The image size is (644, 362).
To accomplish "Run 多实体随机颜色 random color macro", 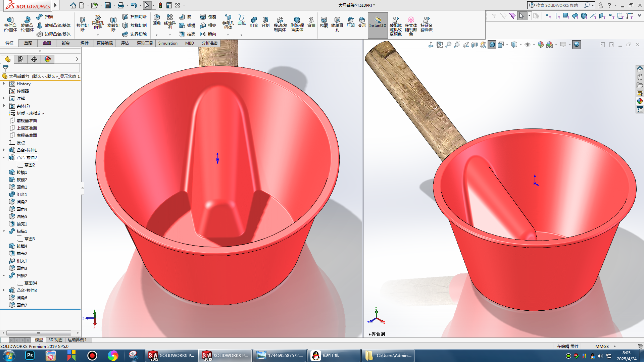I will click(x=411, y=26).
